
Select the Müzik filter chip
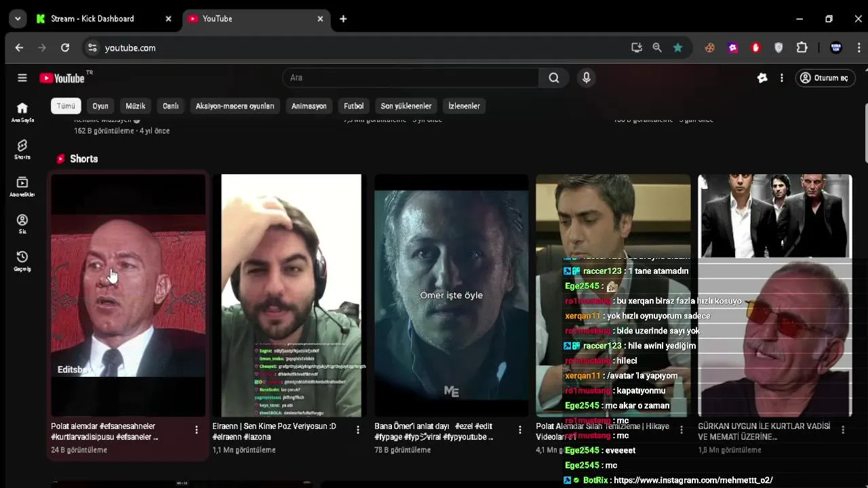[136, 106]
